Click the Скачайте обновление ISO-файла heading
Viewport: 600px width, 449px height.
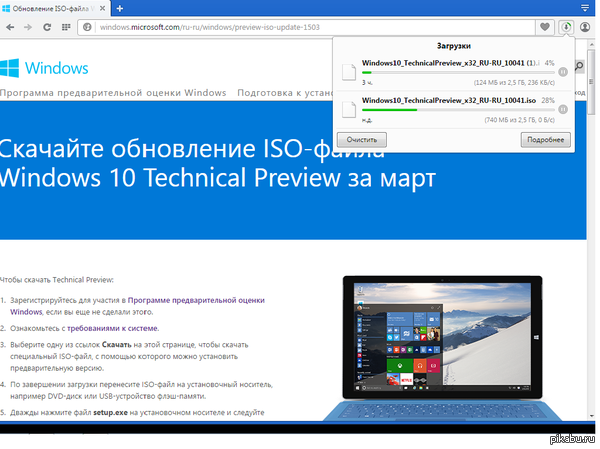(217, 163)
